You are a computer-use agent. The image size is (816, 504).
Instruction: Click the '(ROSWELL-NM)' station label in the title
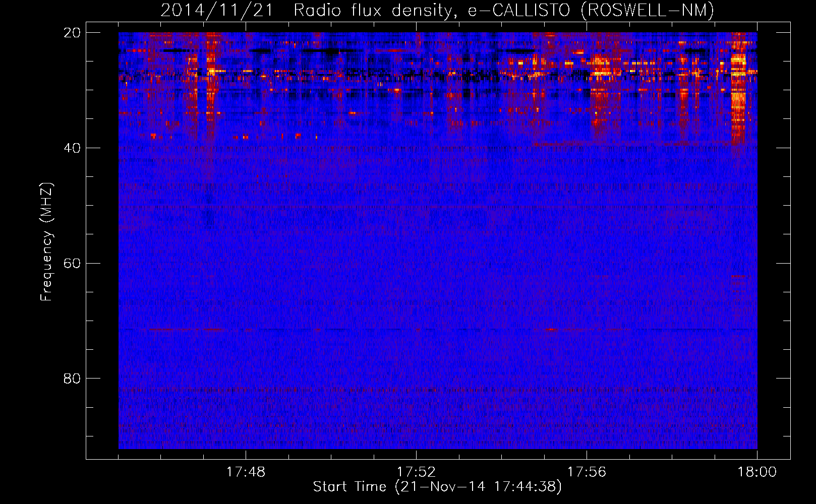point(648,10)
